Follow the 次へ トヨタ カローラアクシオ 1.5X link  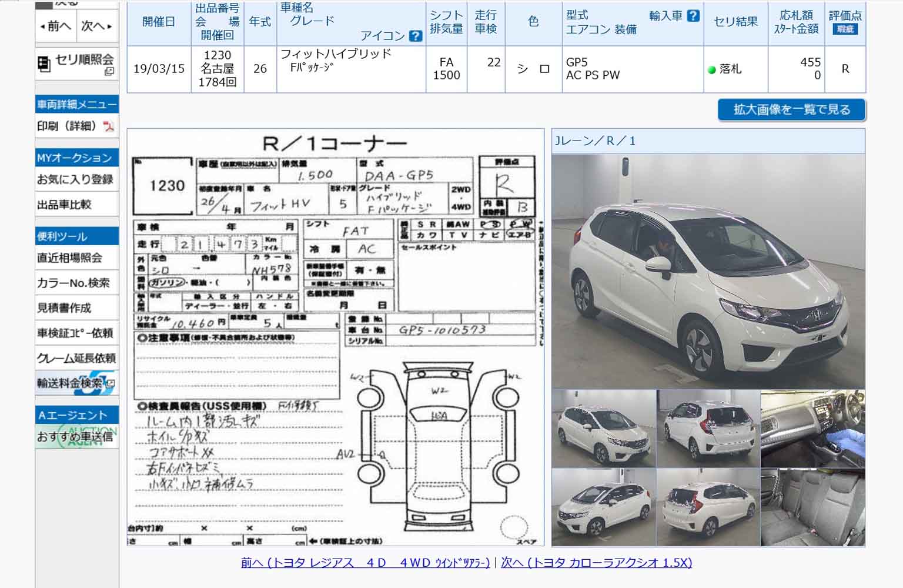tap(596, 563)
